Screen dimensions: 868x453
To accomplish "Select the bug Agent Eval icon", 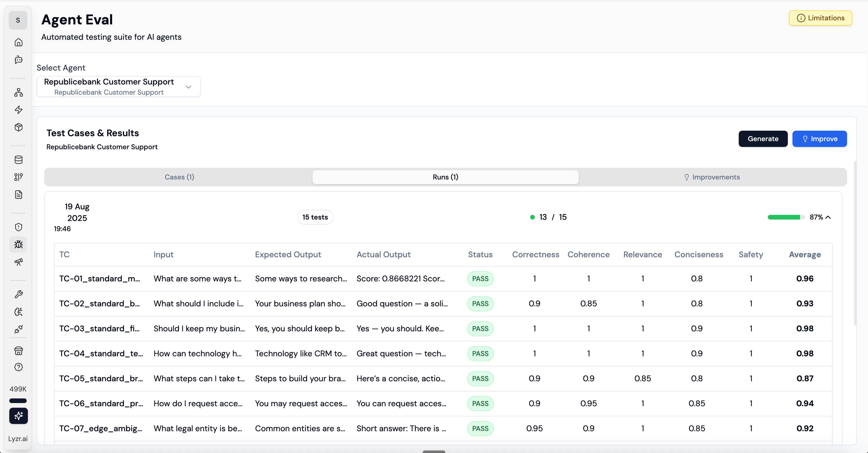I will (x=19, y=245).
